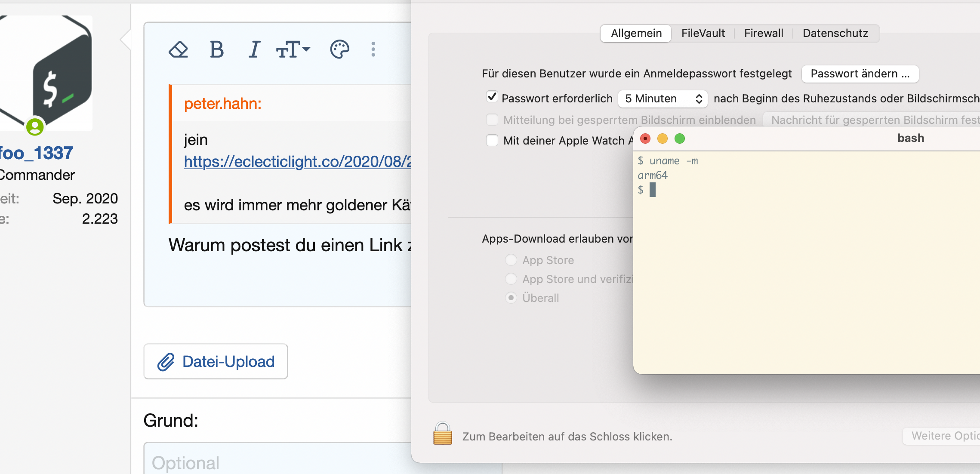
Task: Click the paperclip Datei-Upload button
Action: (216, 361)
